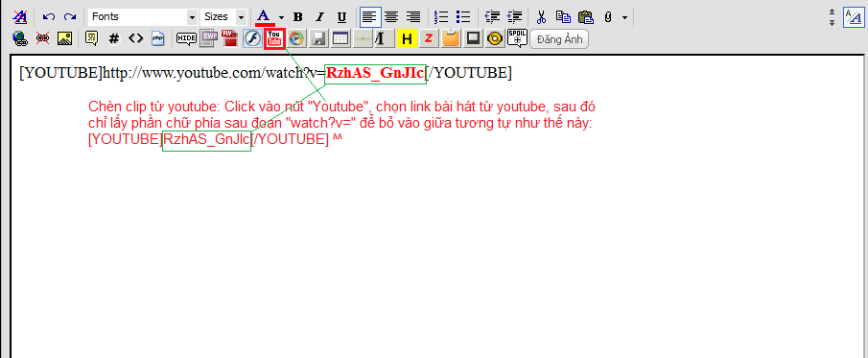The width and height of the screenshot is (868, 358).
Task: Redo the last undone edit
Action: 70,17
